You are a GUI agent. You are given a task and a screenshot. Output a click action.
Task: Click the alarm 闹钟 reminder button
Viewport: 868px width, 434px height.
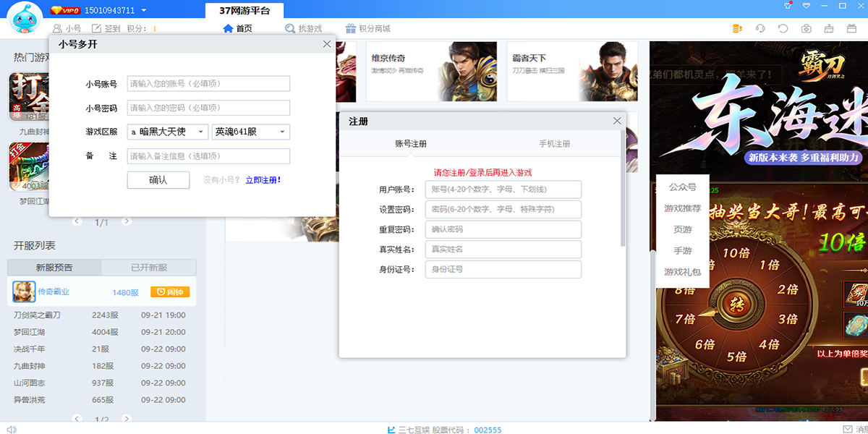pyautogui.click(x=170, y=292)
